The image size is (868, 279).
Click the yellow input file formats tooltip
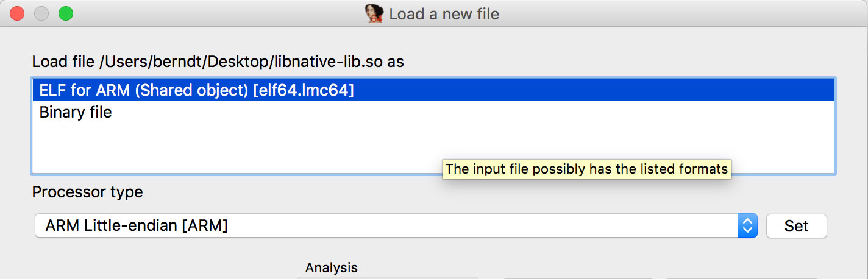click(586, 169)
